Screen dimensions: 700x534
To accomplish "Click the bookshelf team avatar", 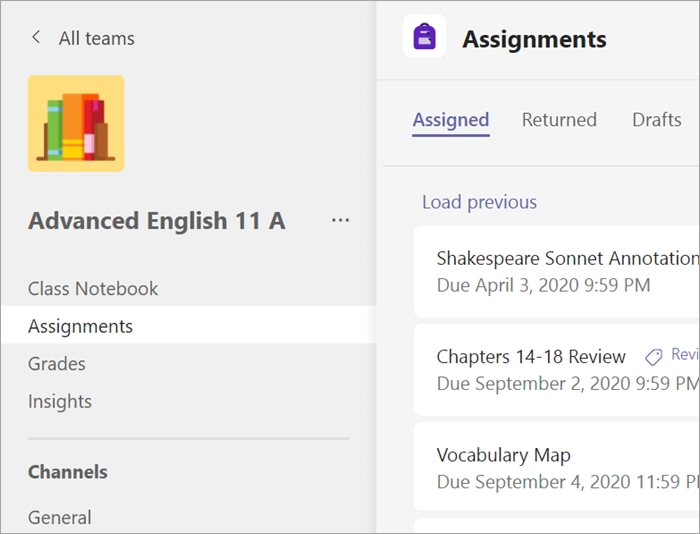I will point(76,123).
